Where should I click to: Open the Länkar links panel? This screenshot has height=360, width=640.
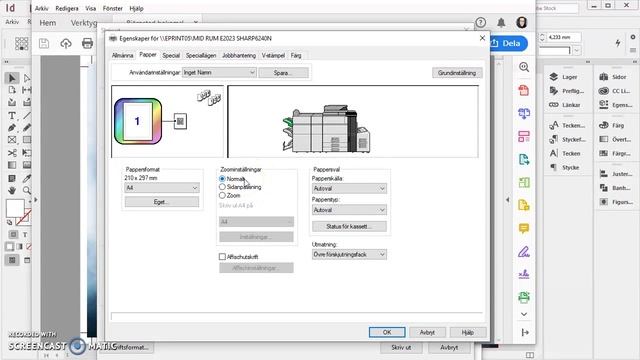pos(564,105)
